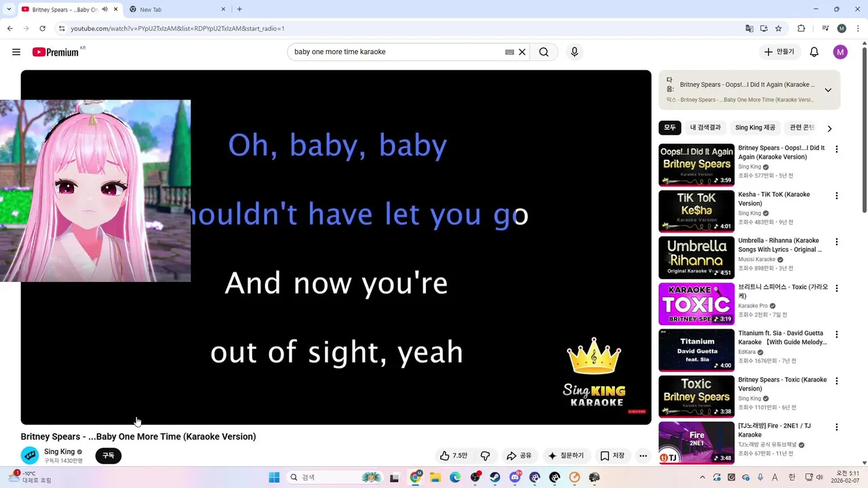
Task: Clear the search query with the X icon
Action: [x=522, y=52]
